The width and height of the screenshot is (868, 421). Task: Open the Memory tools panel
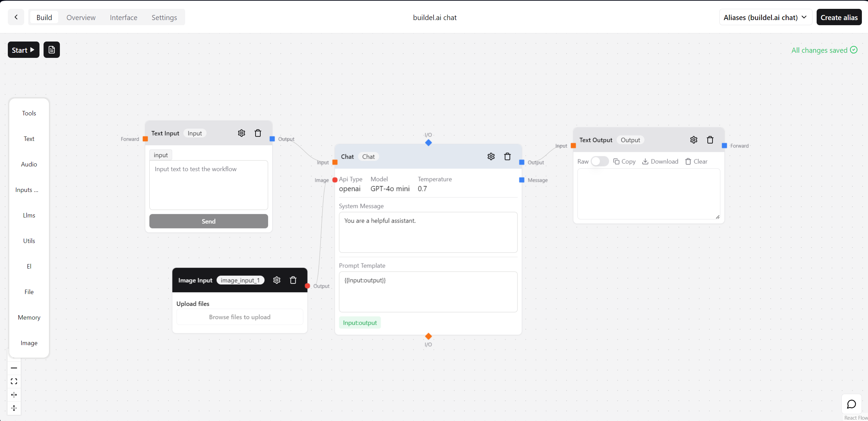tap(29, 318)
